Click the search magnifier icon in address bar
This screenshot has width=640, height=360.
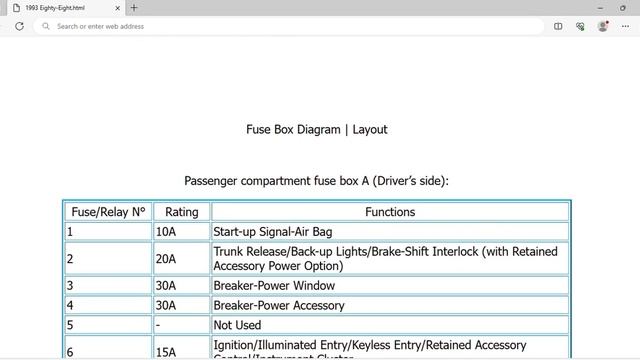(46, 26)
